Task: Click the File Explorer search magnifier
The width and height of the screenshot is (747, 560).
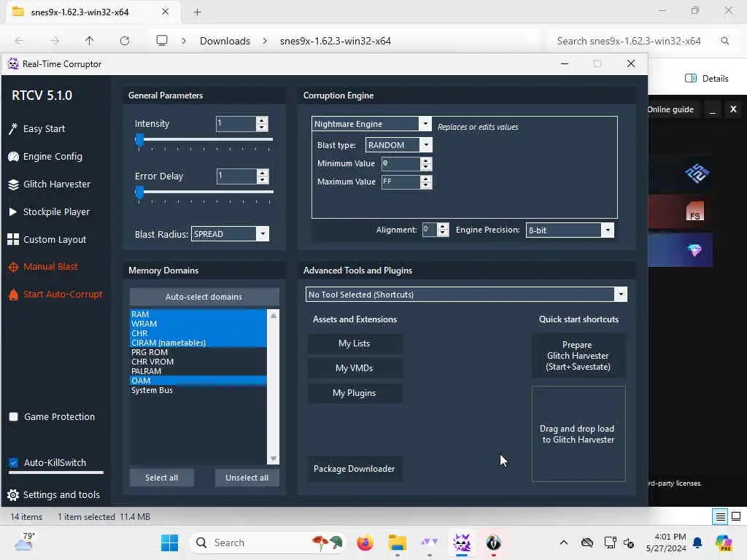Action: coord(724,41)
